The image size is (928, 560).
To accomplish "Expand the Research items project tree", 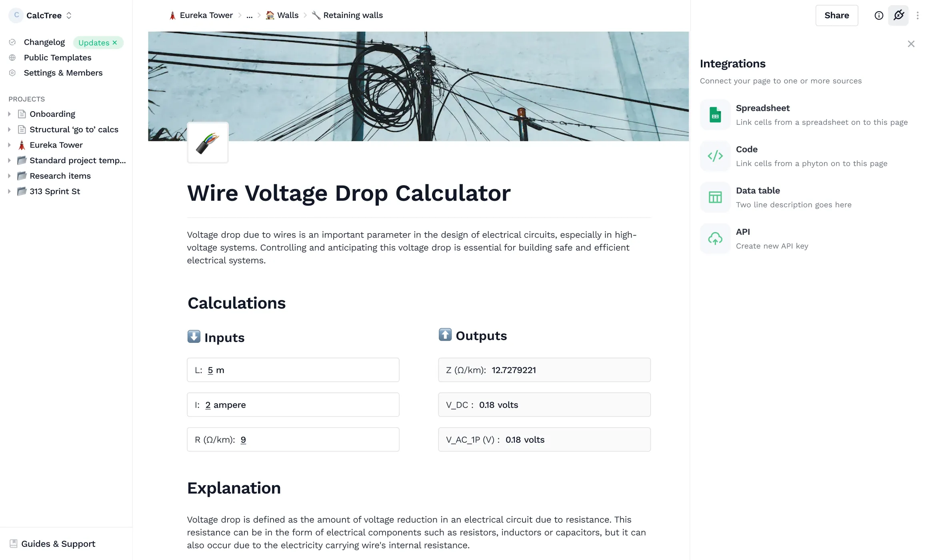I will (10, 176).
